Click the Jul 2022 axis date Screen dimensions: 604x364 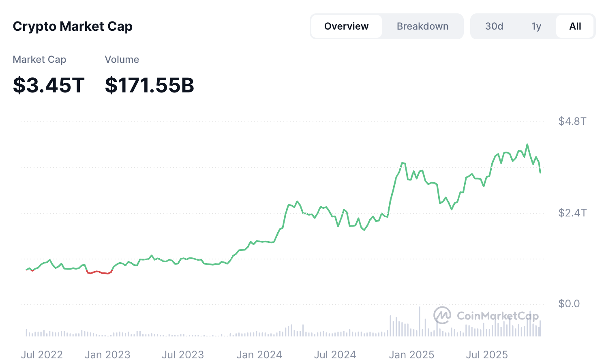[42, 354]
